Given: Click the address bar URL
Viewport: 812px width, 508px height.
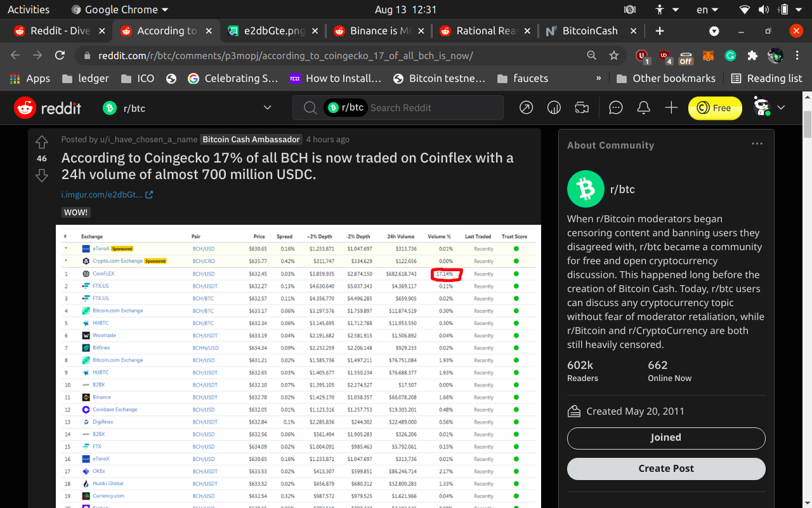Looking at the screenshot, I should (285, 56).
